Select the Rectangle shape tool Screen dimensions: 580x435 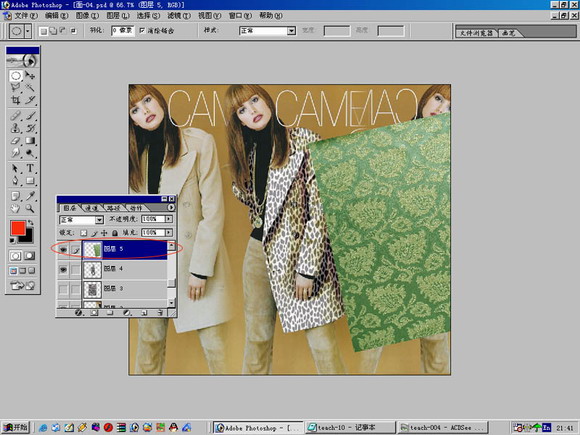[30, 181]
